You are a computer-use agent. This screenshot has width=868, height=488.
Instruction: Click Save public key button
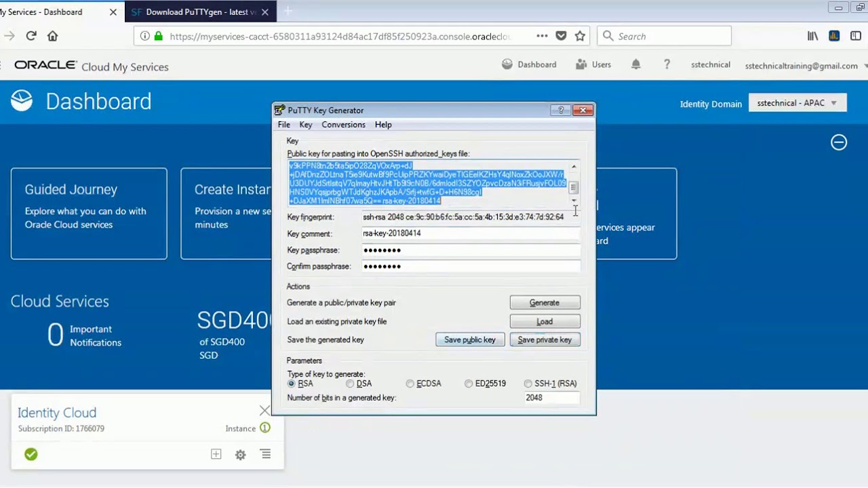470,340
